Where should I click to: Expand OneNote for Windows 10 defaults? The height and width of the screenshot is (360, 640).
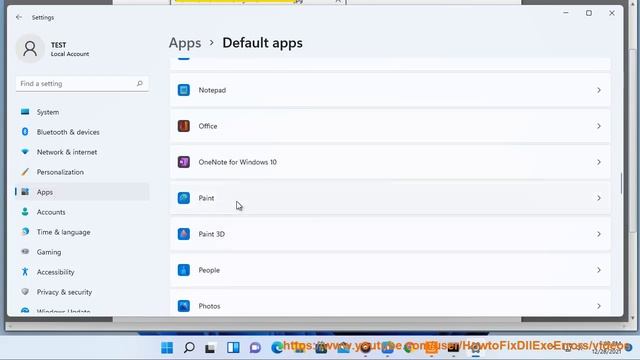390,162
